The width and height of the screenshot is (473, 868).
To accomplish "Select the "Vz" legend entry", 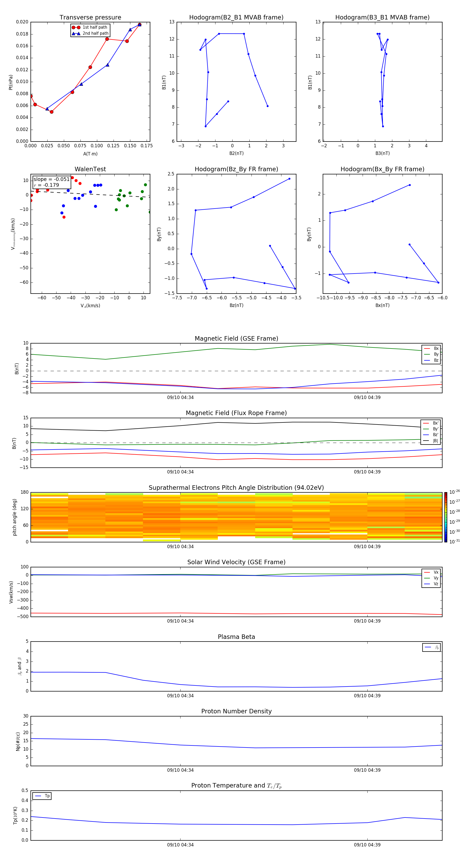I will [431, 584].
